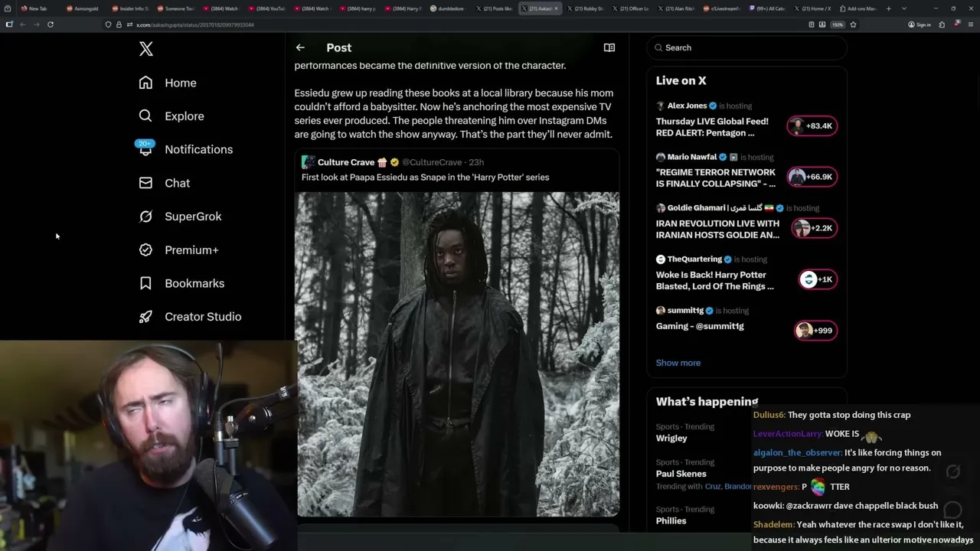The height and width of the screenshot is (551, 980).
Task: Click the X search field
Action: [747, 47]
